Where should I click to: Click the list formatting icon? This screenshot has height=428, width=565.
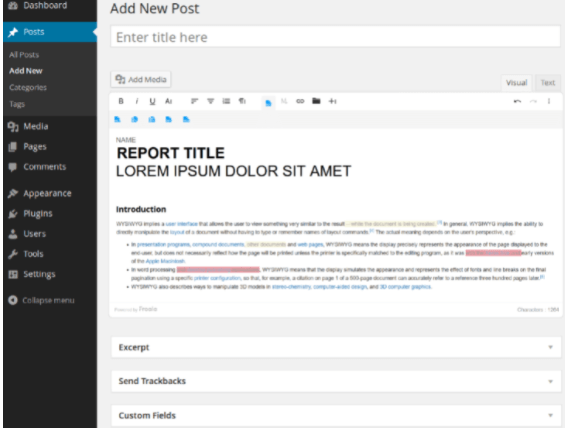(226, 101)
